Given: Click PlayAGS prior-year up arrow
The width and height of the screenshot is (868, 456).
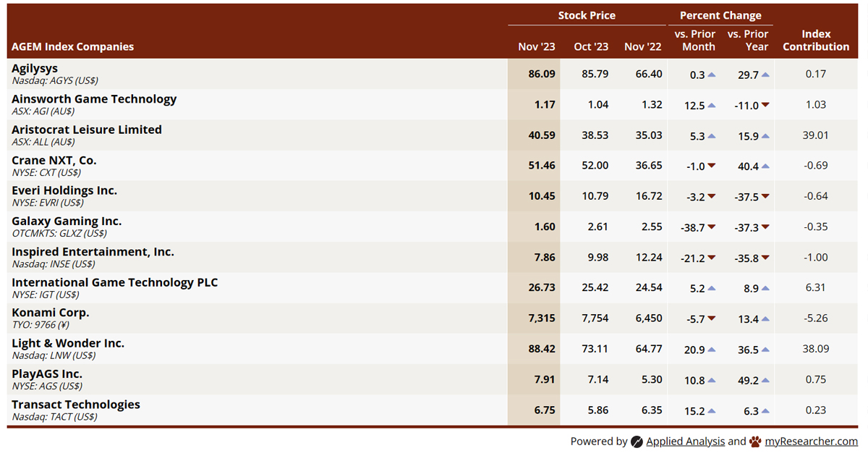Looking at the screenshot, I should [765, 380].
